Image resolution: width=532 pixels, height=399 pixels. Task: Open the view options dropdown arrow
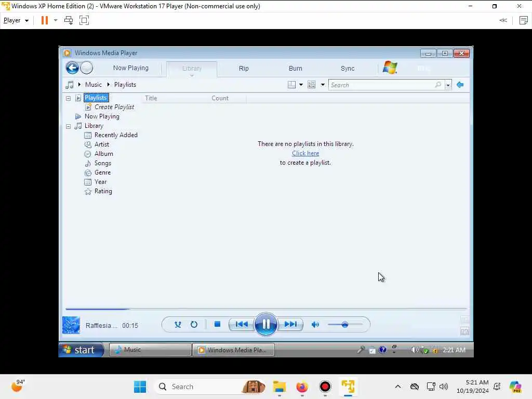click(323, 85)
